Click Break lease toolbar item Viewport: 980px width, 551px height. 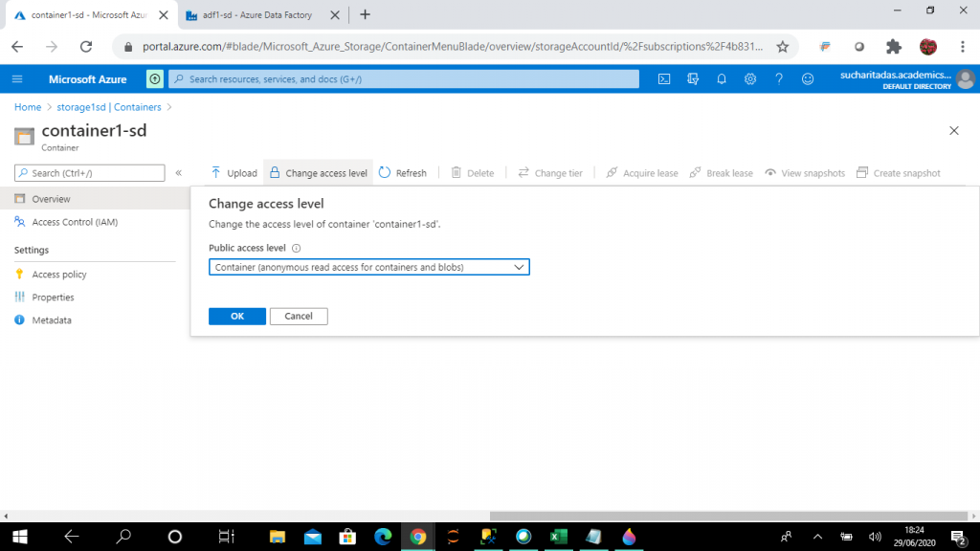click(x=722, y=173)
